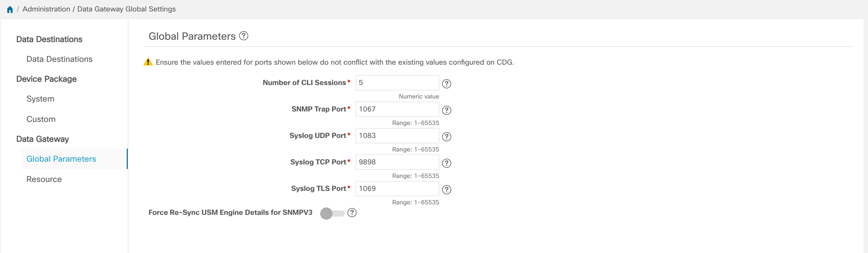Open Resource under Data Gateway
This screenshot has height=253, width=868.
(44, 179)
